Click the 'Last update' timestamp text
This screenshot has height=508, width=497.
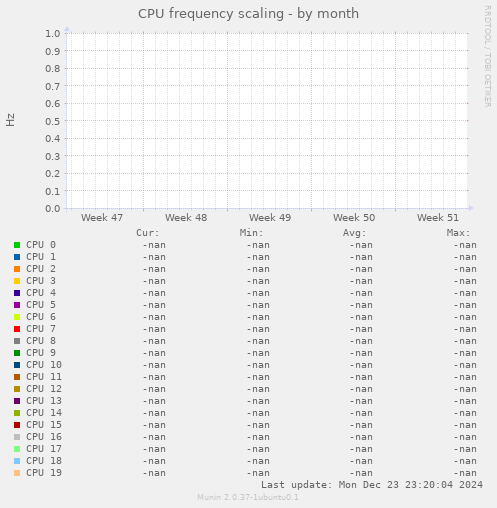pyautogui.click(x=372, y=485)
